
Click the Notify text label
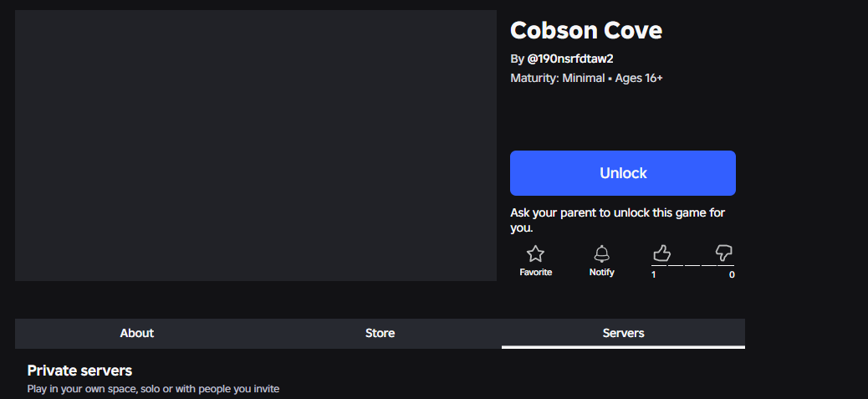[x=602, y=272]
